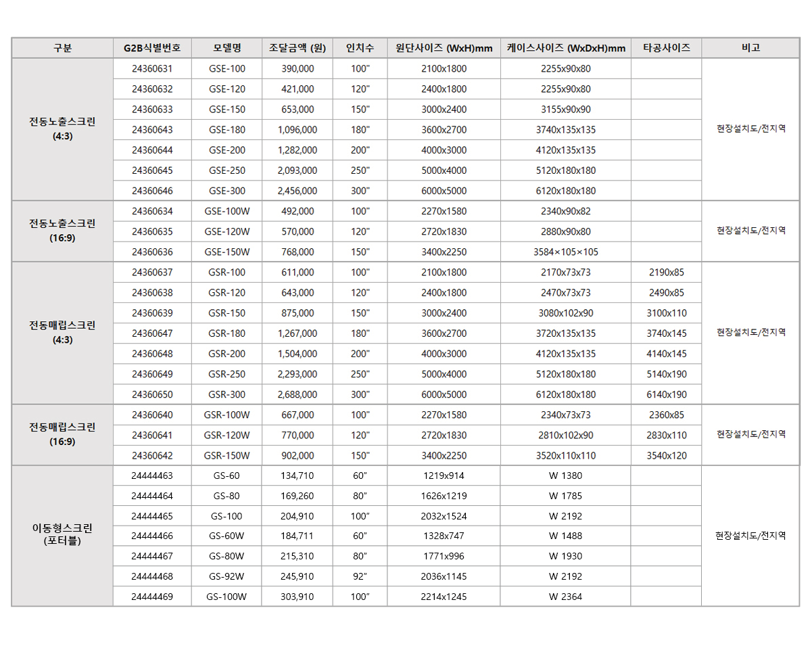The height and width of the screenshot is (648, 812).
Task: Click the G2B식별번호 column header
Action: click(152, 48)
